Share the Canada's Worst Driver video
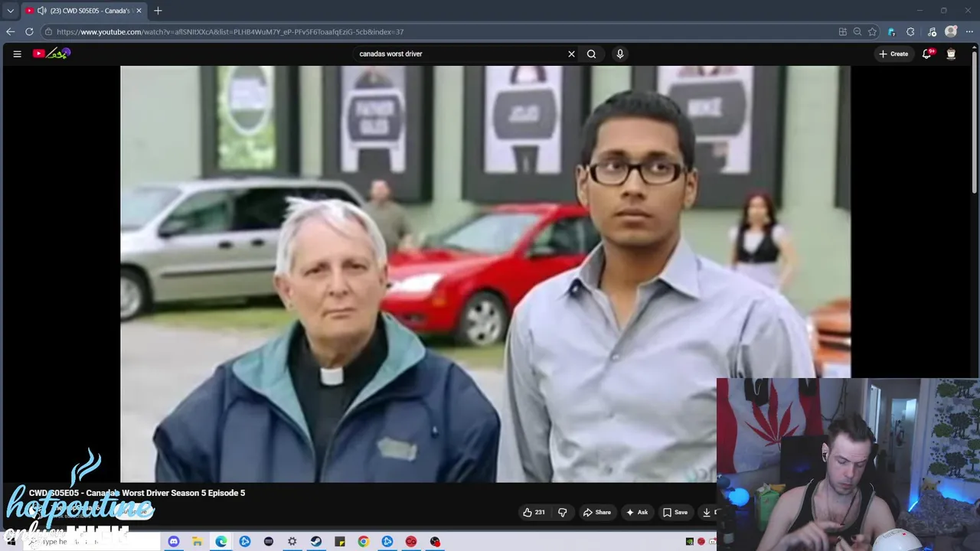The width and height of the screenshot is (980, 551). 596,512
